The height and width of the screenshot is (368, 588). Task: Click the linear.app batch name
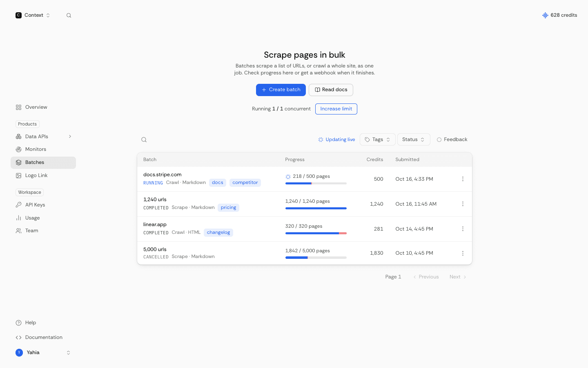(x=155, y=224)
